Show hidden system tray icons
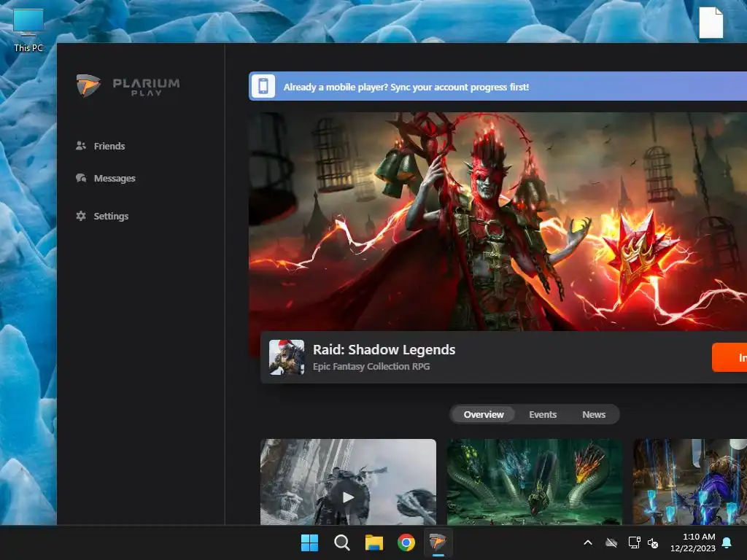The image size is (747, 560). pyautogui.click(x=588, y=542)
